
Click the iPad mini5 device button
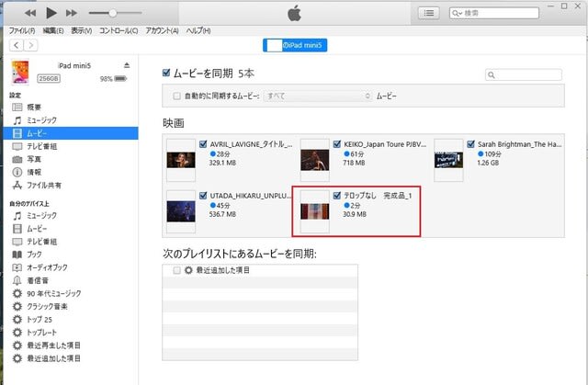pos(295,45)
